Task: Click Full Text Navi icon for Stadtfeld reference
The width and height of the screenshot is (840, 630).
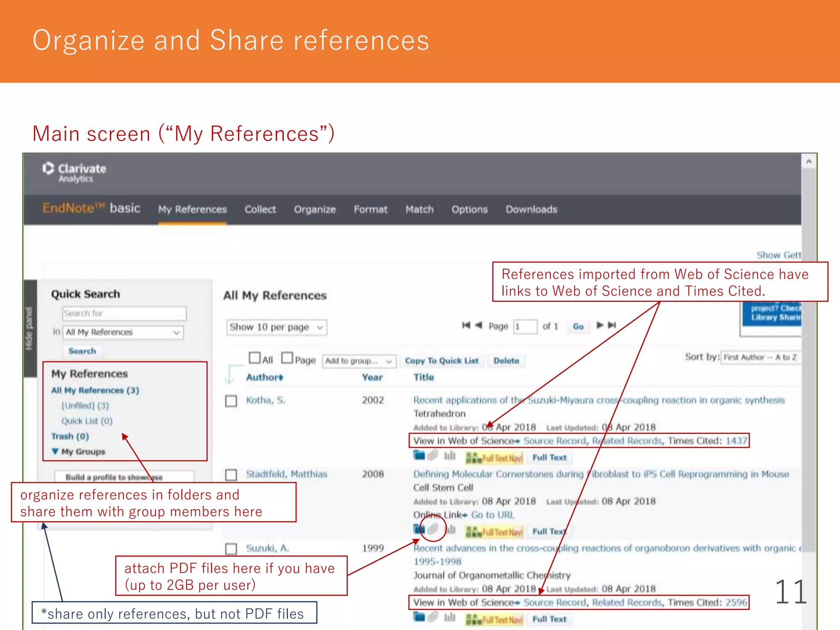Action: coord(494,532)
